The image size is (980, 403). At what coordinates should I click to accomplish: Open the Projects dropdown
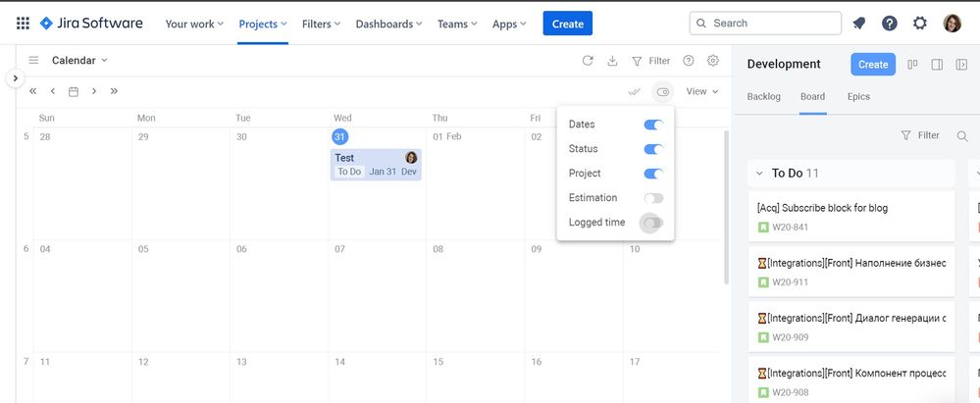coord(263,24)
